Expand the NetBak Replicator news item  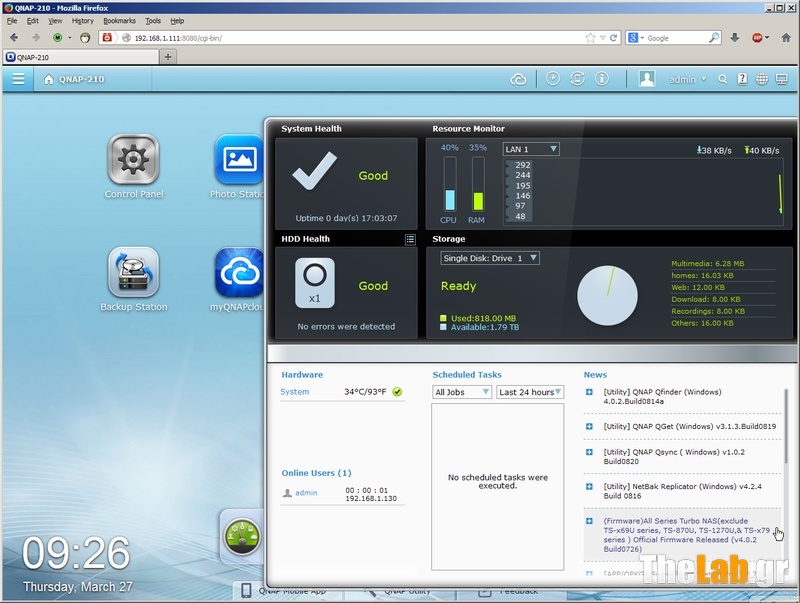click(x=589, y=486)
